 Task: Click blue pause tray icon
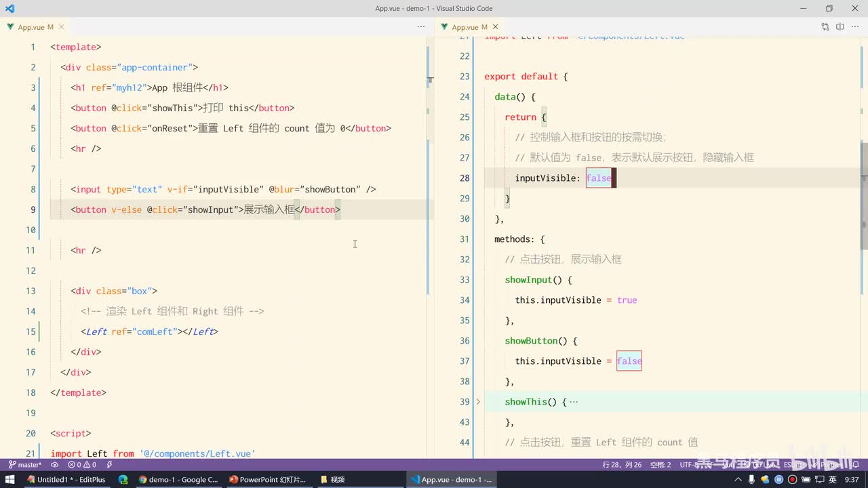point(779,479)
